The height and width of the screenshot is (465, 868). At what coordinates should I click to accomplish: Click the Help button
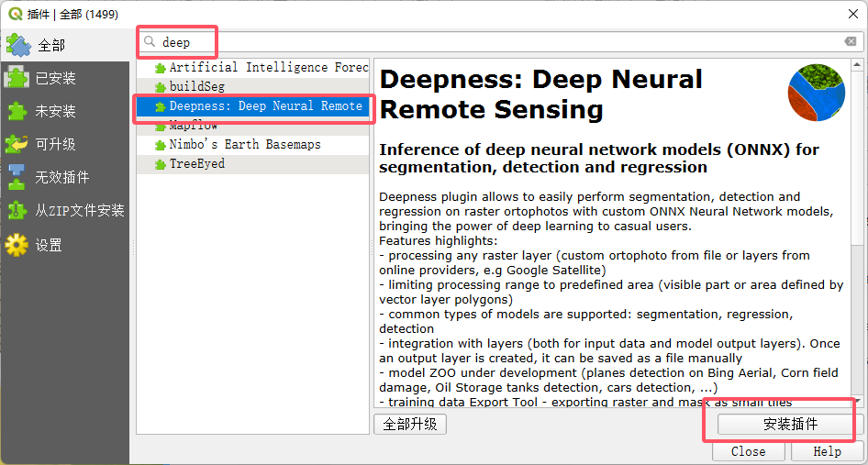827,452
